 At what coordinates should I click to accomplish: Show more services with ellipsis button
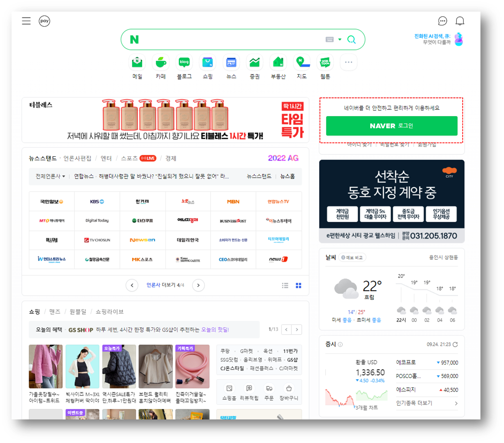click(x=349, y=62)
